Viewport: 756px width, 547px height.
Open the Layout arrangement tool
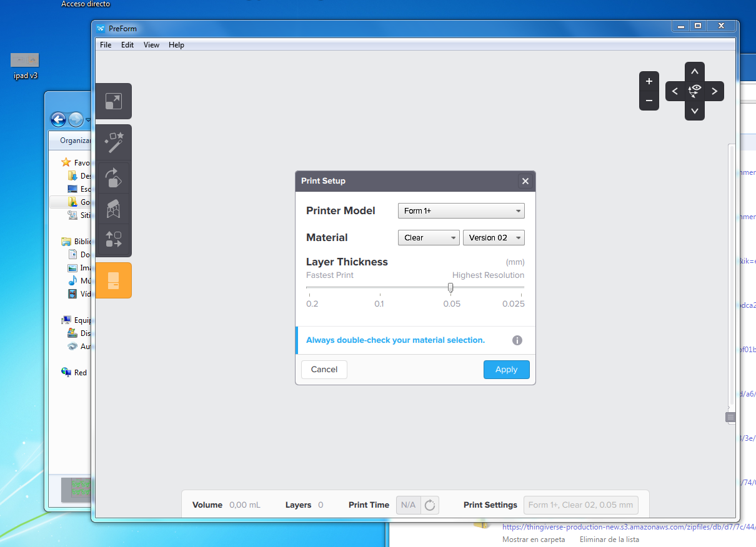(113, 239)
